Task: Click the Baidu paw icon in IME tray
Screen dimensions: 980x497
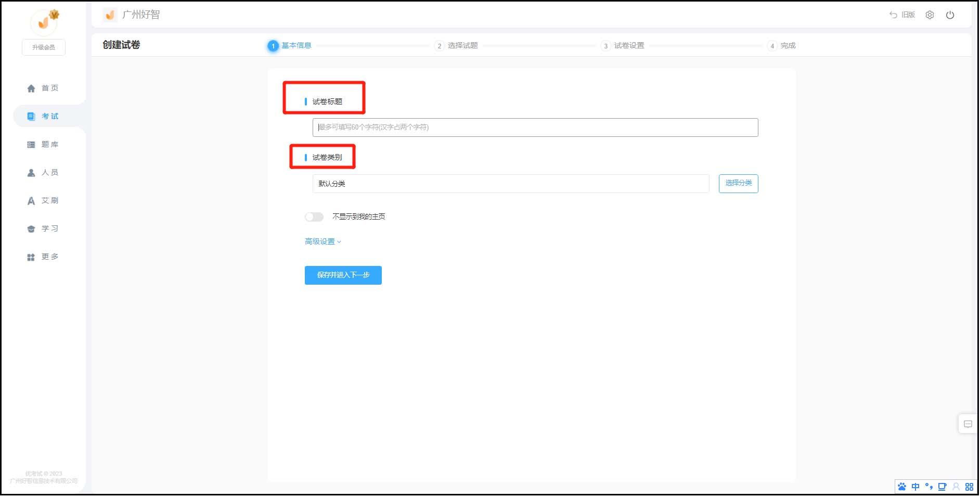Action: tap(902, 487)
